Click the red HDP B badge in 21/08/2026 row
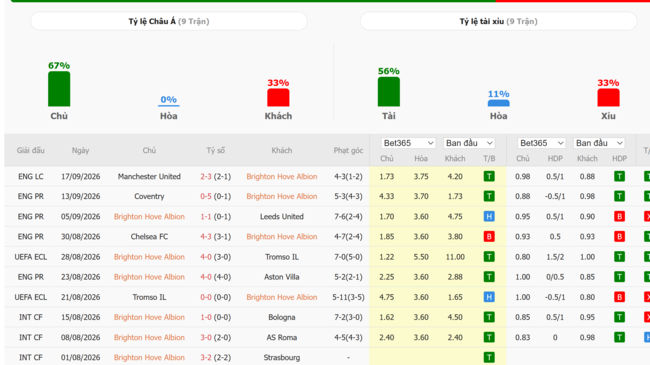Screen dimensions: 650x365 point(619,297)
